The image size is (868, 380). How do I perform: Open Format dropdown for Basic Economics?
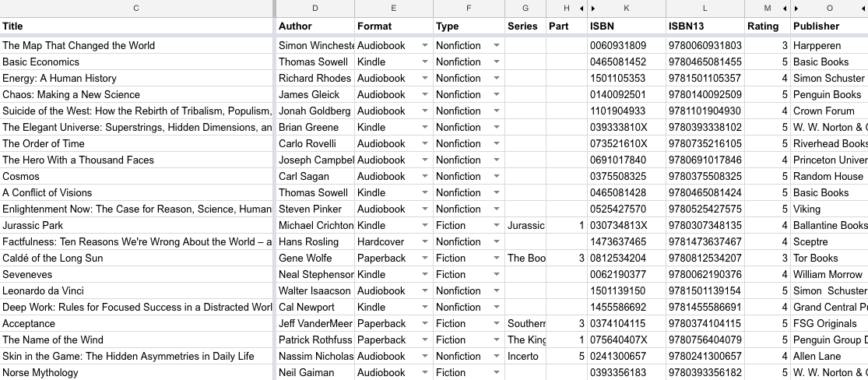pos(424,62)
